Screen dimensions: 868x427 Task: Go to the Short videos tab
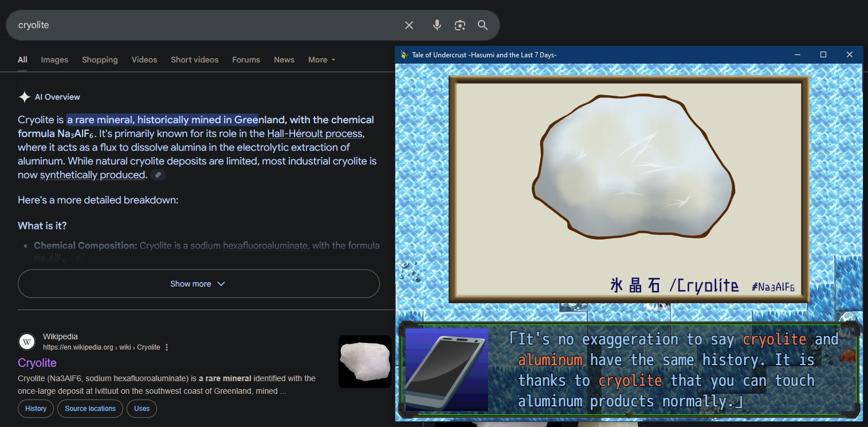point(195,60)
